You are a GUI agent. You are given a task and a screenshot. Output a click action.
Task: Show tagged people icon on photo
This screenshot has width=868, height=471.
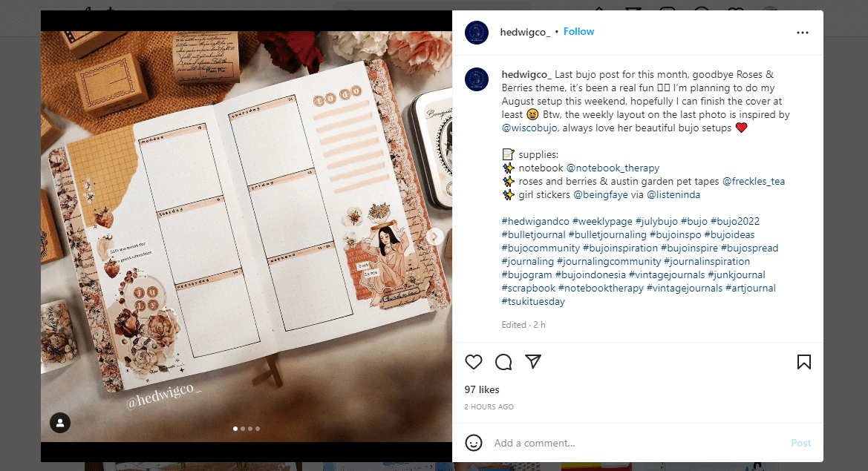coord(60,423)
